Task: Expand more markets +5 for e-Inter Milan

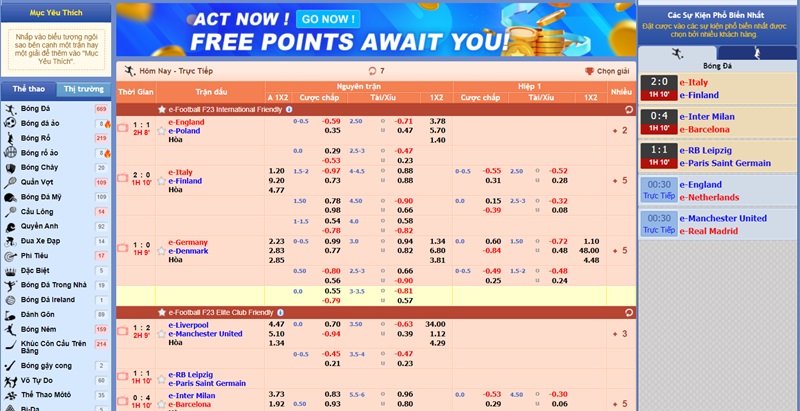Action: tap(620, 404)
